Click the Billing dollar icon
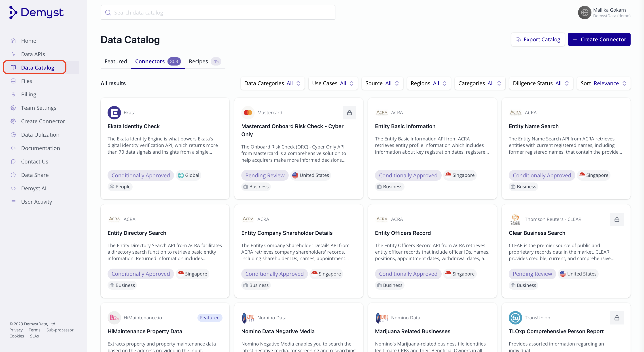Screen dimensions: 644x352 coord(13,95)
